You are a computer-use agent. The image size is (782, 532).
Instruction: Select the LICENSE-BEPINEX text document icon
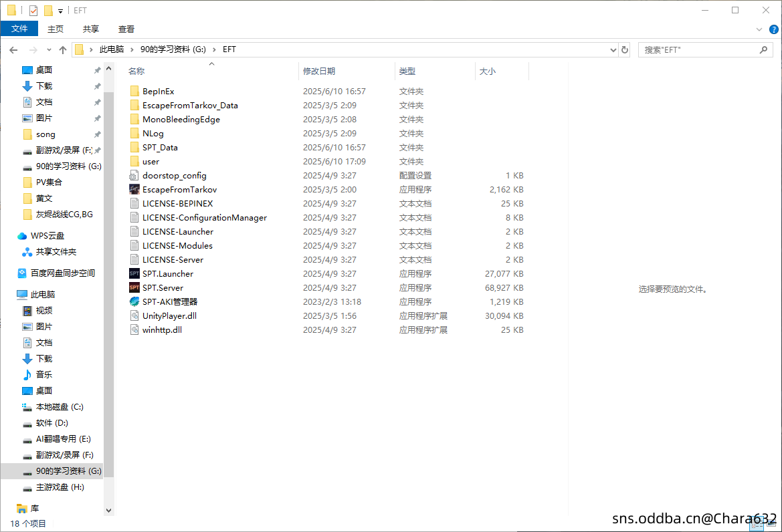pos(134,203)
